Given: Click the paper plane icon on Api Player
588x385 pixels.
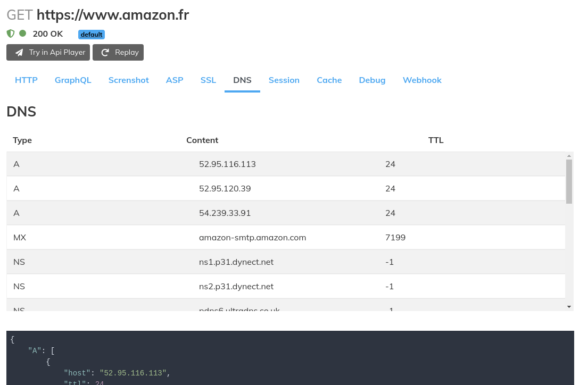Looking at the screenshot, I should [19, 53].
